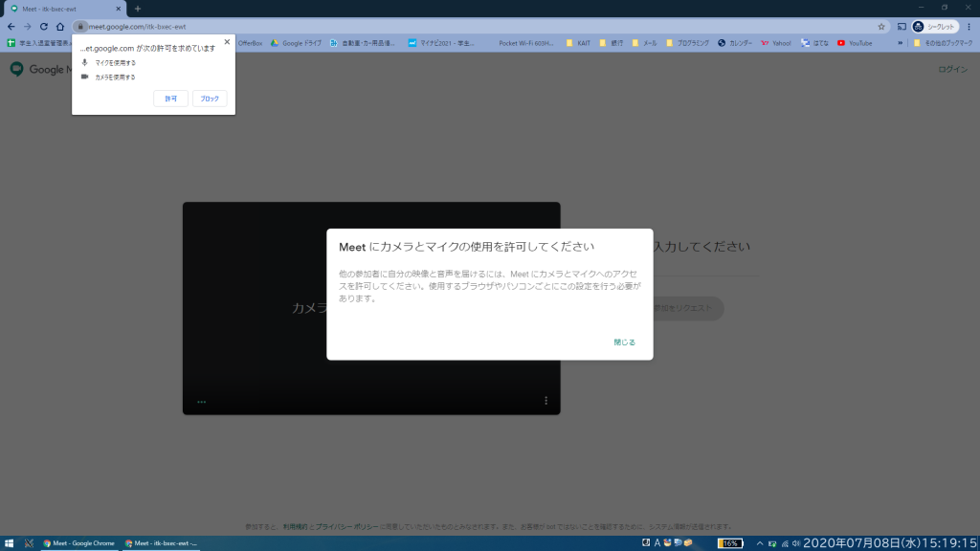Go back with the browser back arrow
The image size is (980, 551).
point(11,26)
